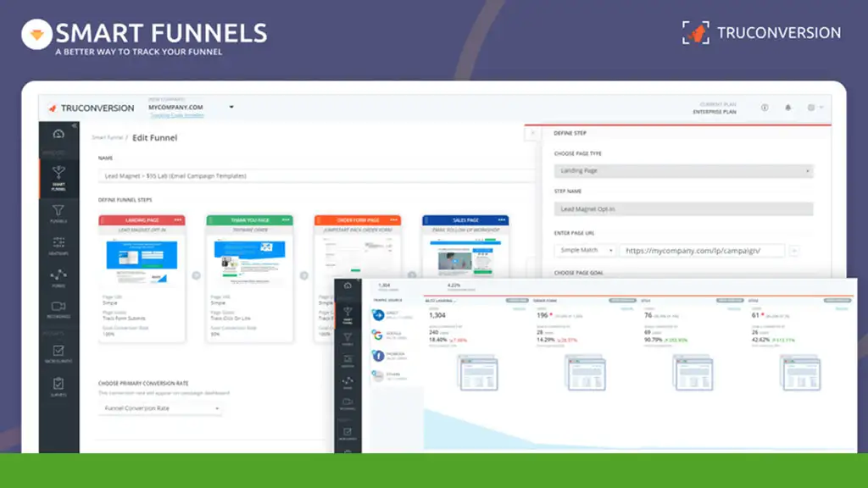Open the Thank You Page card options menu
Screen dimensions: 868x488
point(286,220)
